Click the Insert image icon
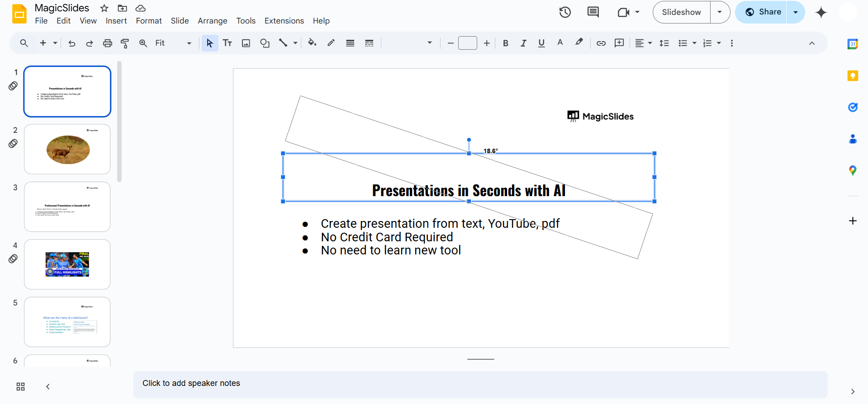The height and width of the screenshot is (404, 868). pyautogui.click(x=246, y=43)
